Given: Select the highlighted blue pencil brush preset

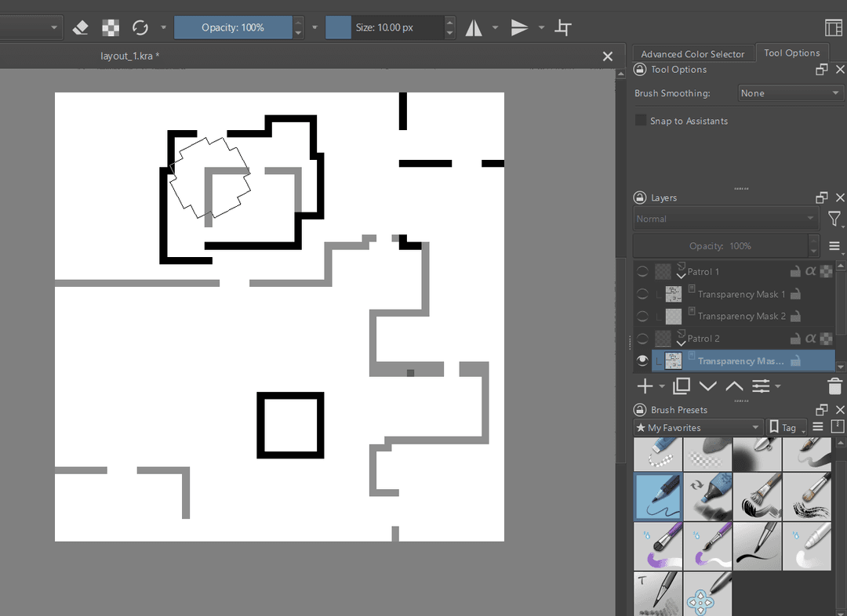Looking at the screenshot, I should click(659, 497).
